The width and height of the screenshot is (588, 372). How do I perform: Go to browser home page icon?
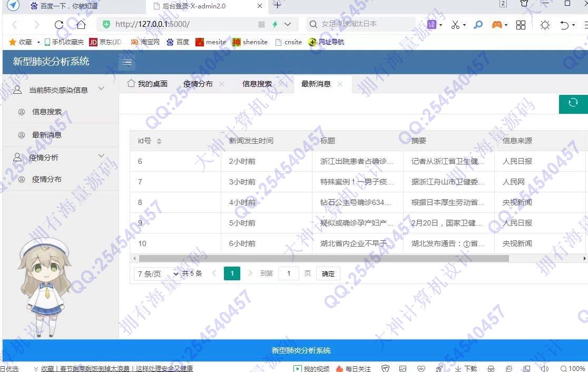click(x=81, y=25)
